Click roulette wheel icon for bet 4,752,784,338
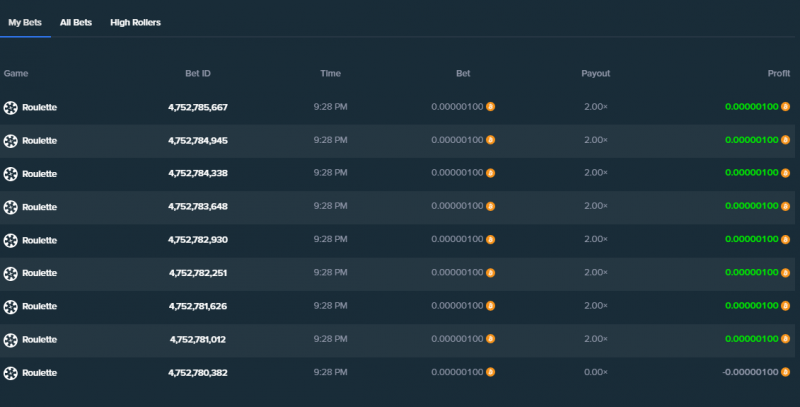Viewport: 800px width, 407px height. 11,174
